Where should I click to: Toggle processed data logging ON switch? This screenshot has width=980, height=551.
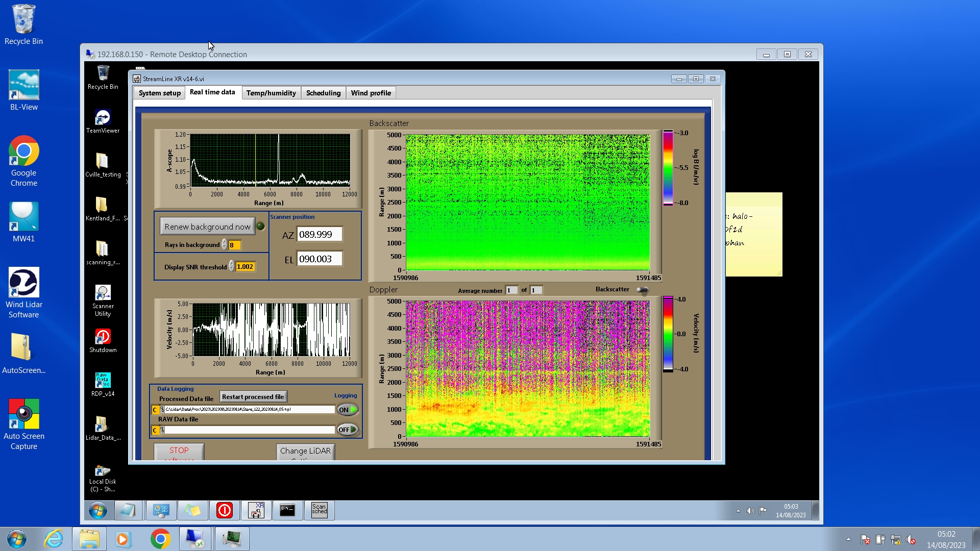coord(348,410)
